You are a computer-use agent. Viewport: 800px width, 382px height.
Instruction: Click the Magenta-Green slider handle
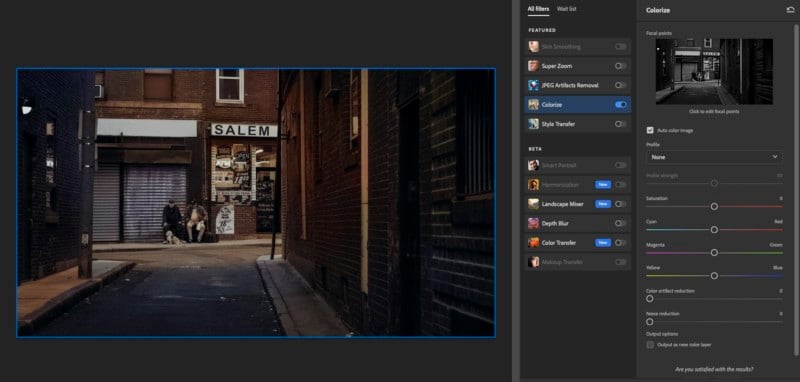714,252
